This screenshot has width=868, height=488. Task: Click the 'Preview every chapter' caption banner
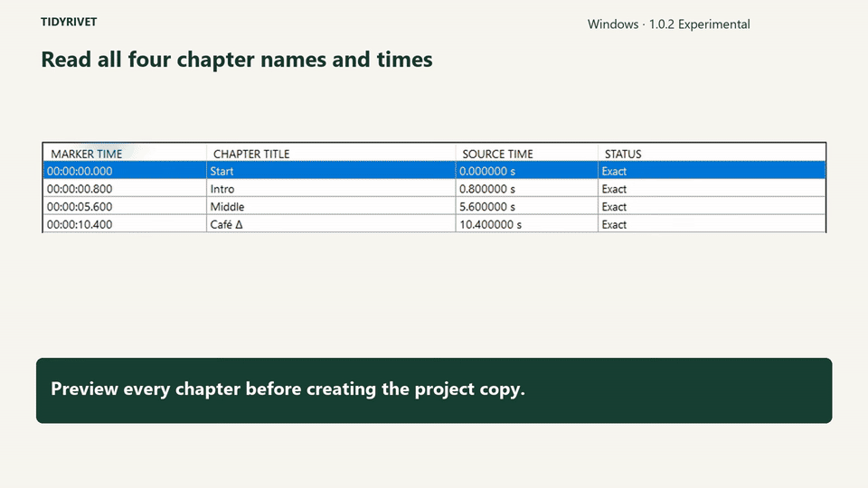tap(434, 390)
